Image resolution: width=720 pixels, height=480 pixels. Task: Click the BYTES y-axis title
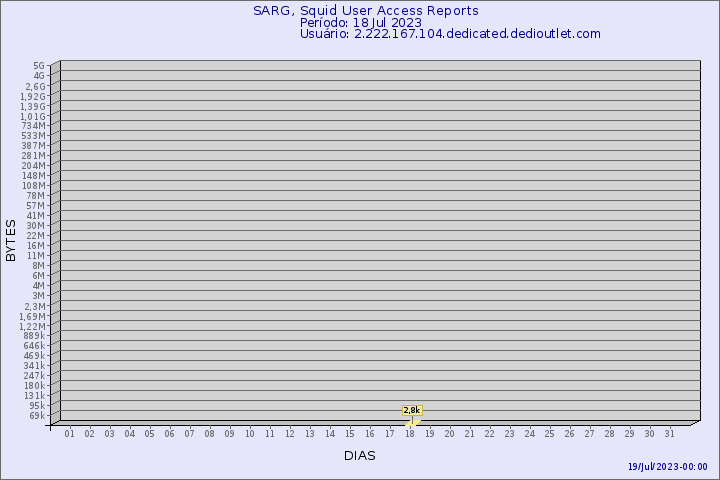[x=11, y=240]
